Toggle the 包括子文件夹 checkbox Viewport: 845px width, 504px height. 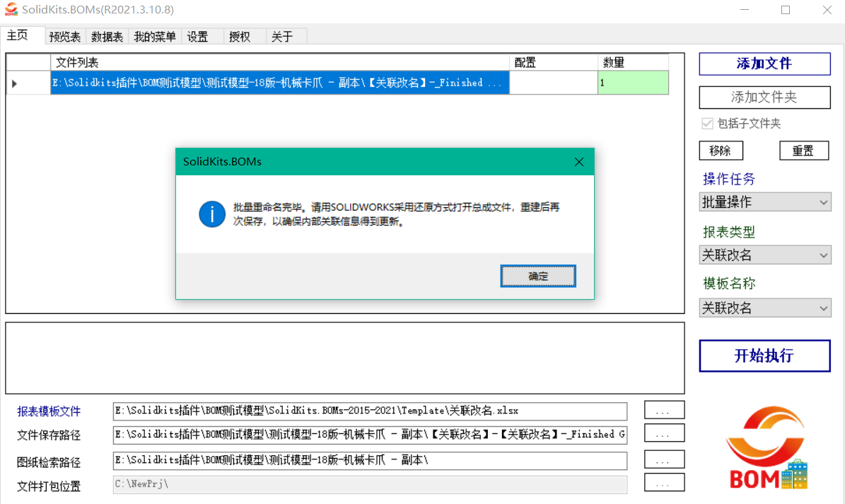(707, 123)
